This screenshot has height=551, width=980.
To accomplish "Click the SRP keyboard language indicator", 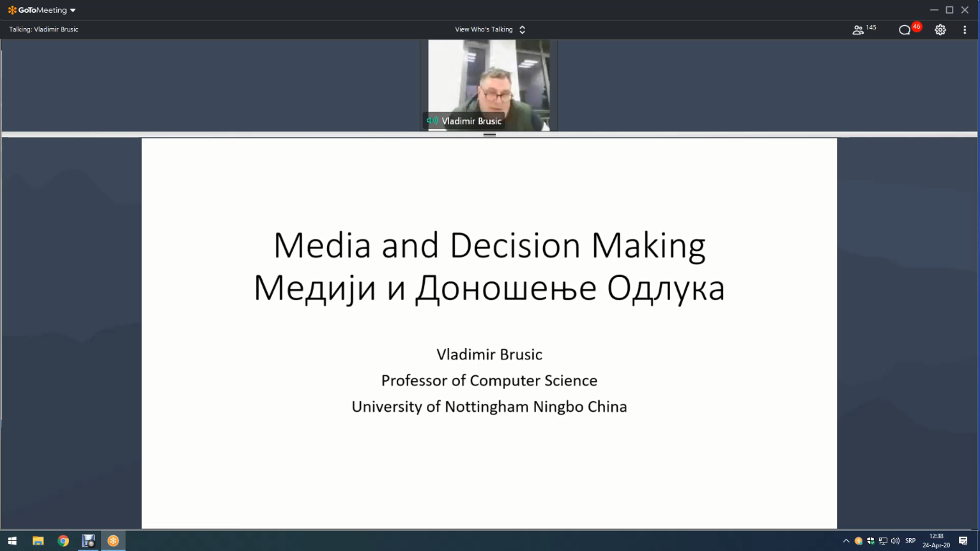I will coord(910,541).
